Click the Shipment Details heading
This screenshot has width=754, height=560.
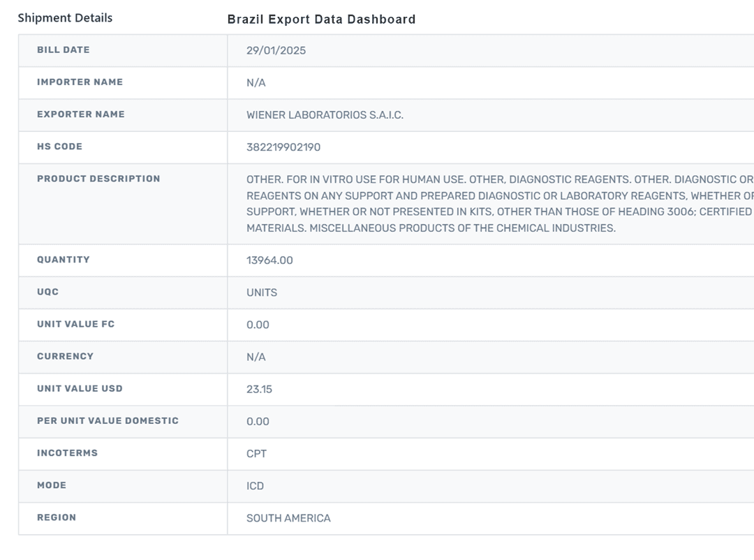pos(65,18)
